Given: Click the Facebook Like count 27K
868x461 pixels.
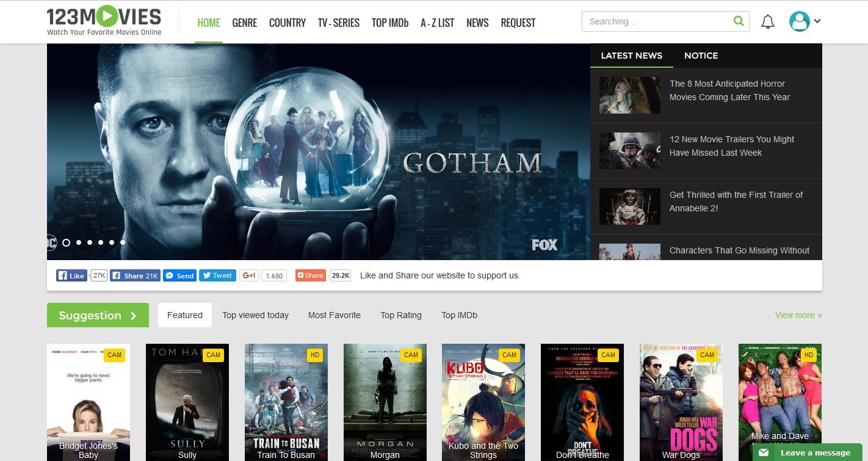Looking at the screenshot, I should (99, 275).
